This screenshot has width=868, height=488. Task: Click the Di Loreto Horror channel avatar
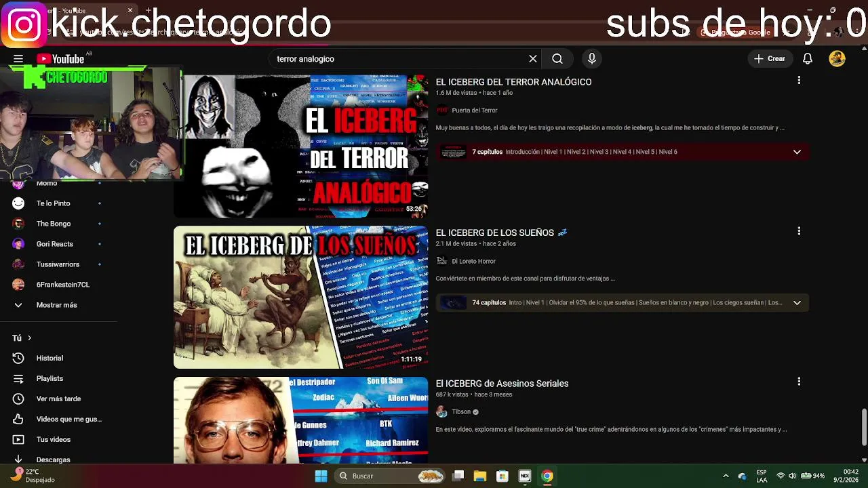pyautogui.click(x=441, y=261)
